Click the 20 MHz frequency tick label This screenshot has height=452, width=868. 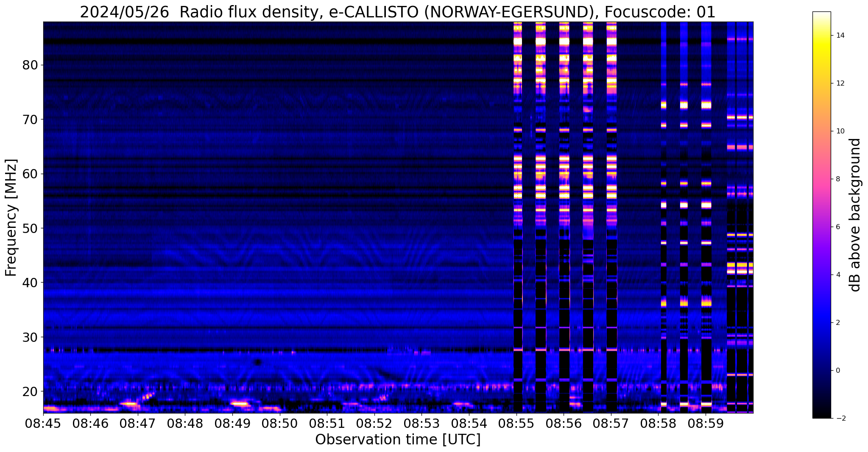(30, 391)
